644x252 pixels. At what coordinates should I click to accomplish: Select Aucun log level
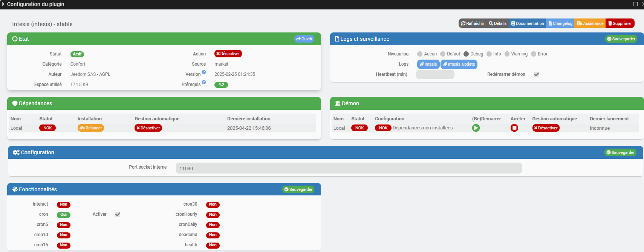420,54
